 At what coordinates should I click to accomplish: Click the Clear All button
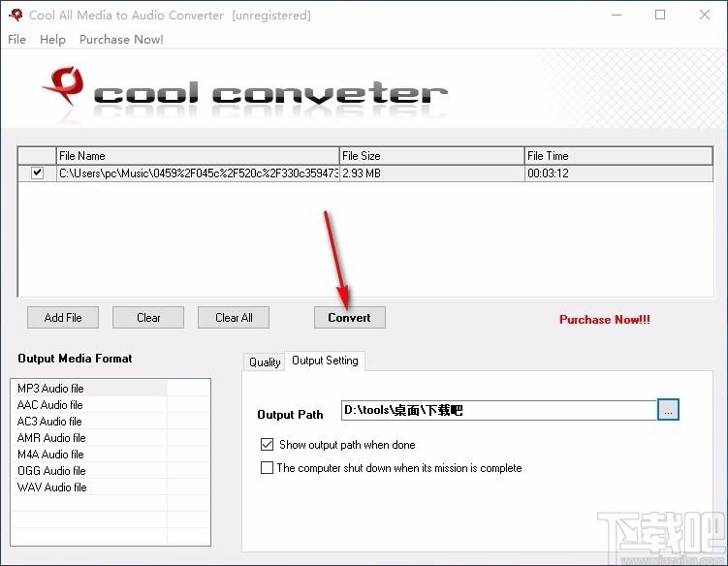coord(234,318)
